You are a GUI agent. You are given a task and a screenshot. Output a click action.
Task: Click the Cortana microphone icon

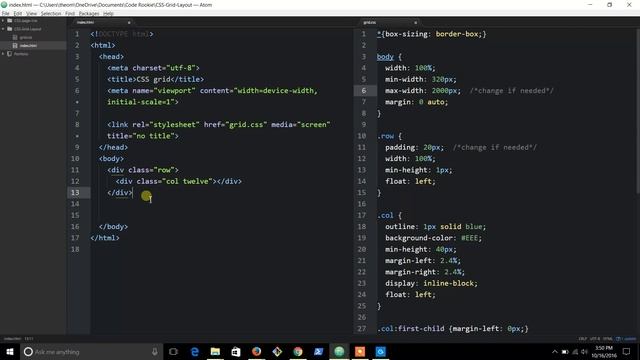click(x=155, y=352)
